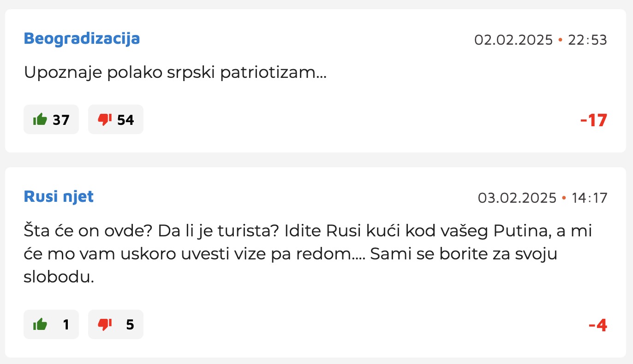Click the orange dot between 03.02.2025 and 14:17

(564, 199)
